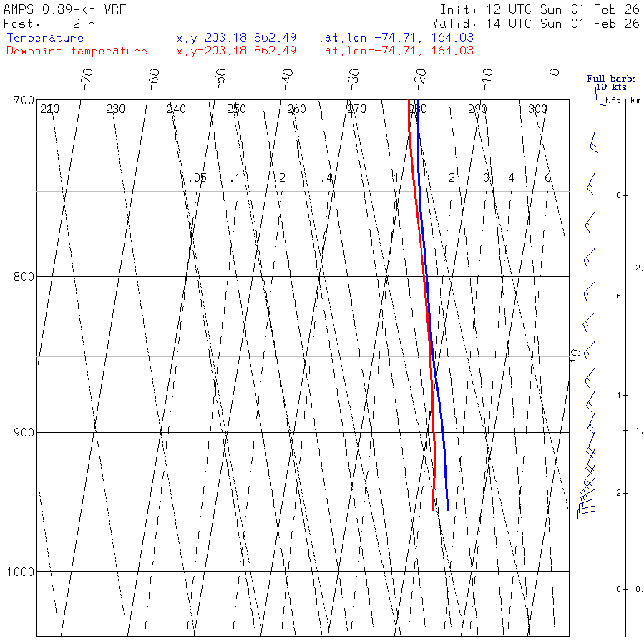Click the '8' kft height tick label

click(x=618, y=196)
